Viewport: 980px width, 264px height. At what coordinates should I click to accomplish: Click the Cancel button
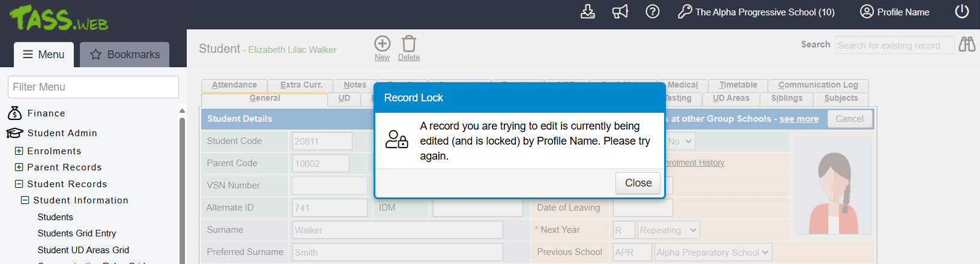[x=849, y=119]
